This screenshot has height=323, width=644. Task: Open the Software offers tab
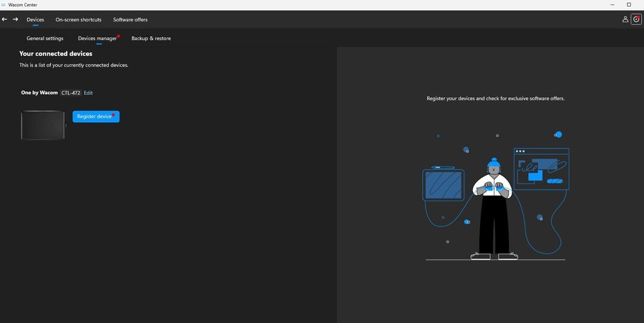pyautogui.click(x=130, y=19)
